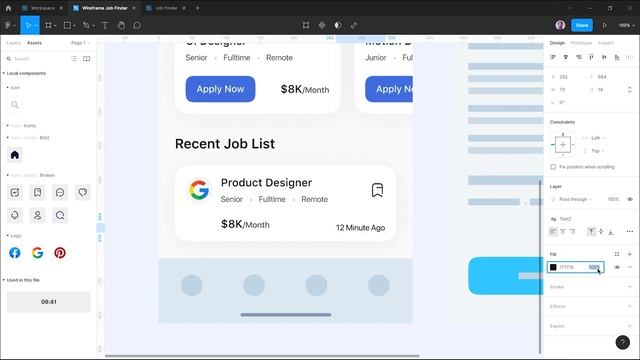Screen dimensions: 640x360
Task: Collapse Used in this file section
Action: coord(4,280)
